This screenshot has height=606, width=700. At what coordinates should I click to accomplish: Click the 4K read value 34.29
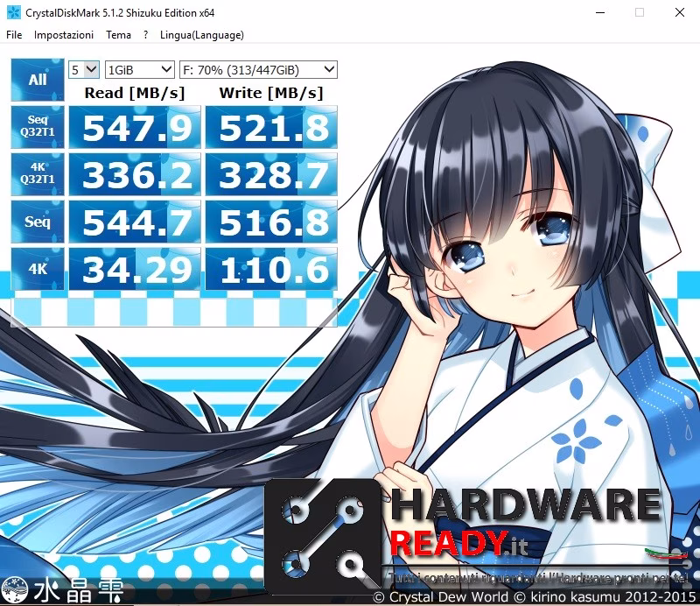[x=135, y=270]
